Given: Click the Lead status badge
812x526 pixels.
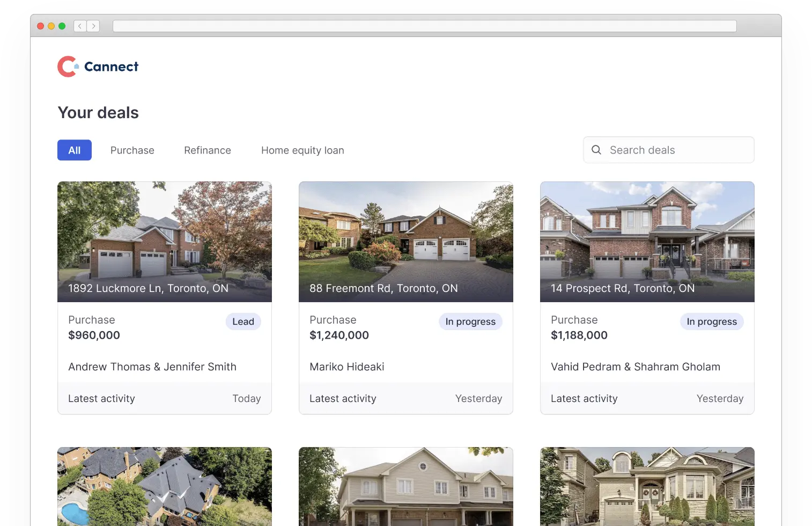Looking at the screenshot, I should 243,322.
